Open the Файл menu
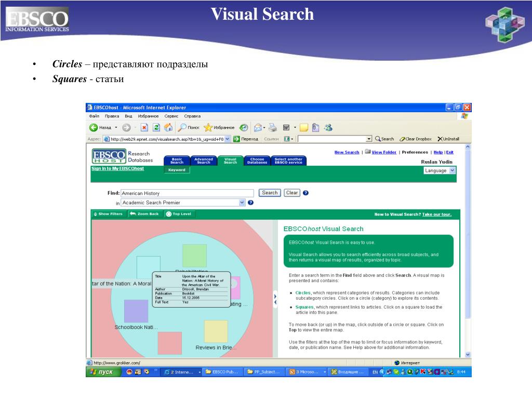Image resolution: width=532 pixels, height=399 pixels. click(94, 116)
